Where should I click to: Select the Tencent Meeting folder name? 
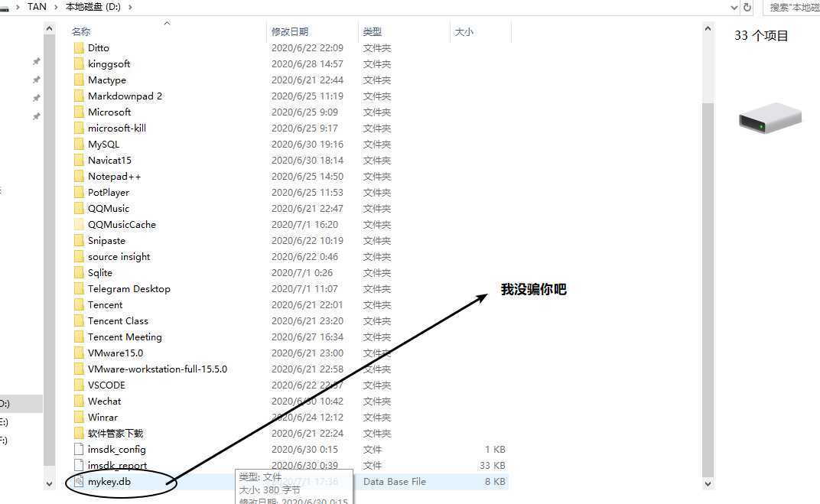(125, 337)
